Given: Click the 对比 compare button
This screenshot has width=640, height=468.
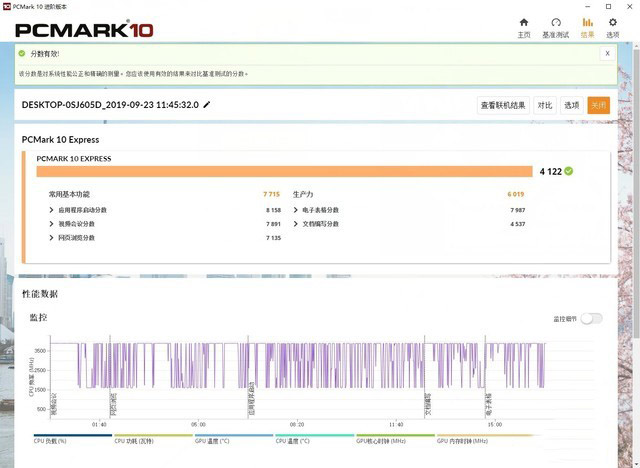Looking at the screenshot, I should tap(544, 105).
